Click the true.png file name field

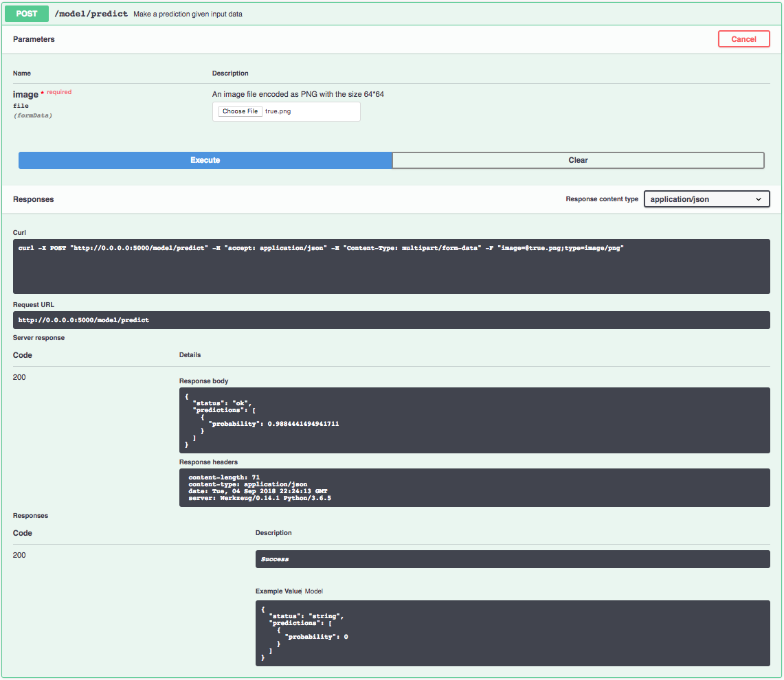tap(278, 111)
